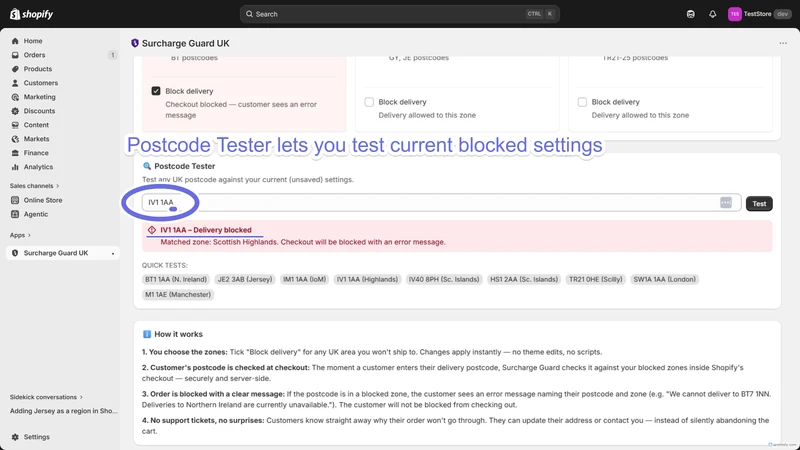
Task: Open the store inbox icon beside the bell
Action: coord(690,14)
